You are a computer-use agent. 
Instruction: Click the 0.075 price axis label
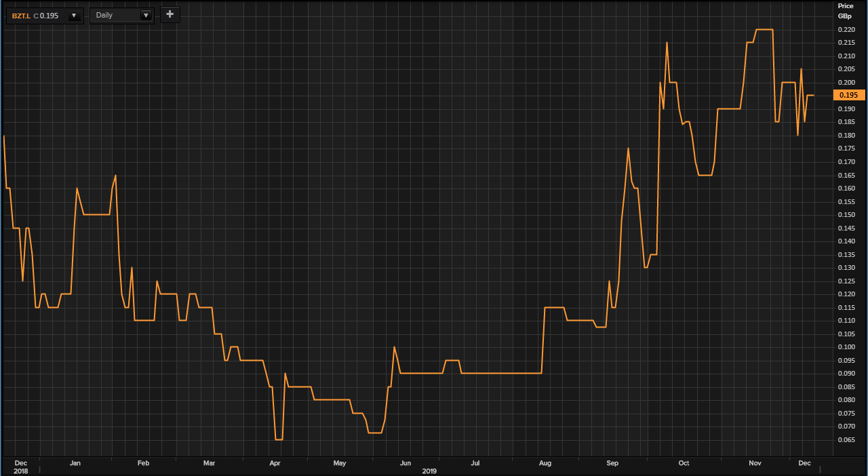[846, 413]
